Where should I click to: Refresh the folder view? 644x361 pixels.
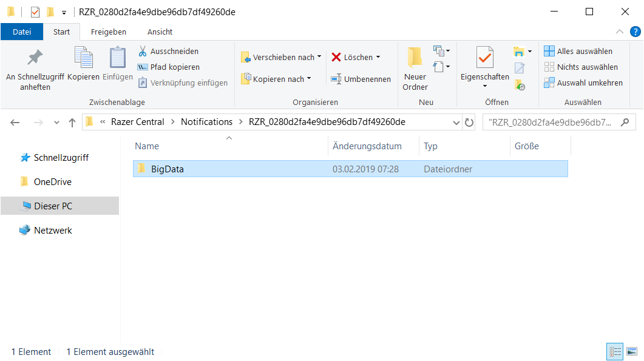click(469, 122)
